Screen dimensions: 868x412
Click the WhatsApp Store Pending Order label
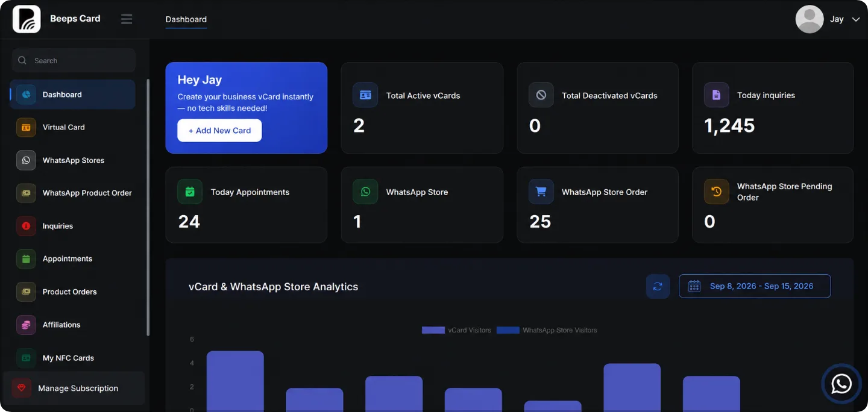tap(784, 192)
